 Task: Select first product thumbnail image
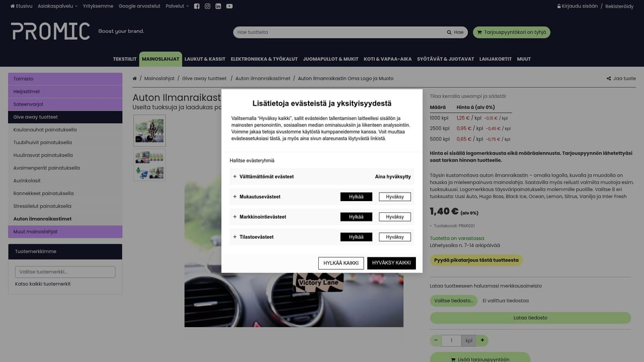(149, 130)
